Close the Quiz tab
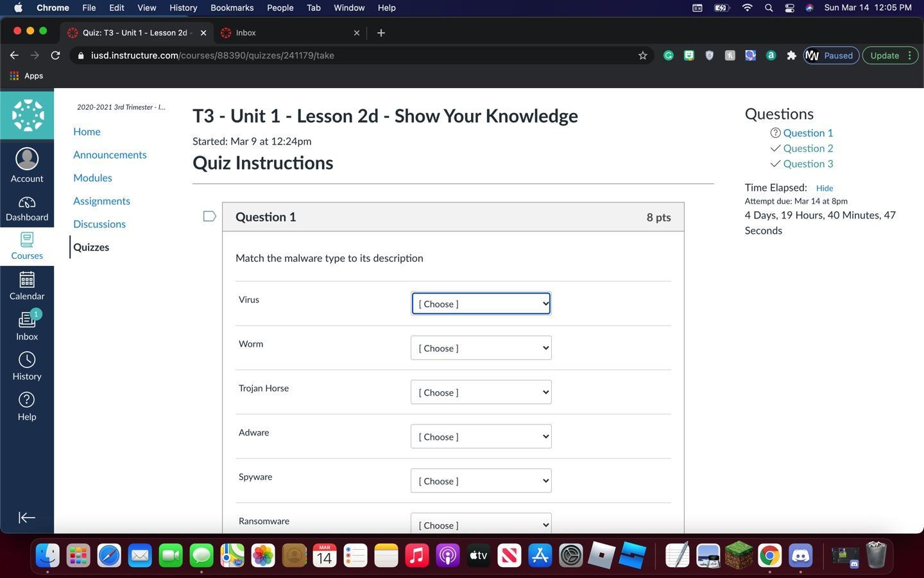Image resolution: width=924 pixels, height=578 pixels. tap(203, 33)
